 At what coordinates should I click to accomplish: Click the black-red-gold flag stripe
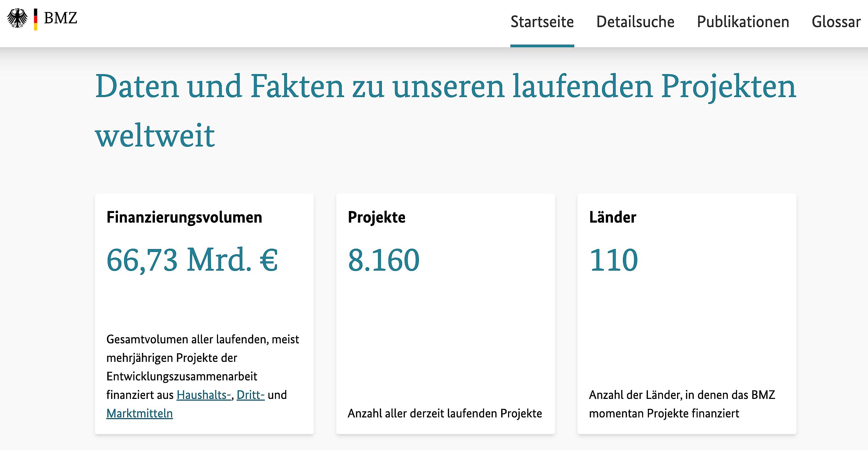tap(36, 19)
